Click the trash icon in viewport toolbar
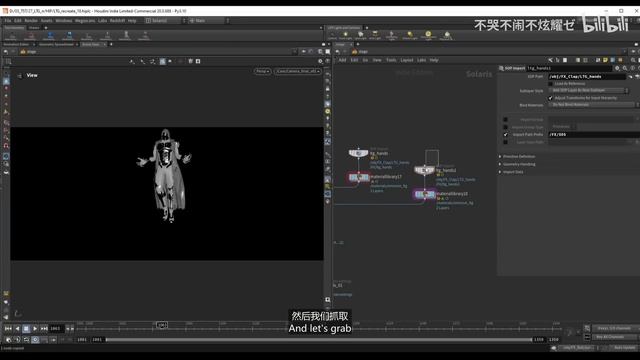 click(190, 61)
